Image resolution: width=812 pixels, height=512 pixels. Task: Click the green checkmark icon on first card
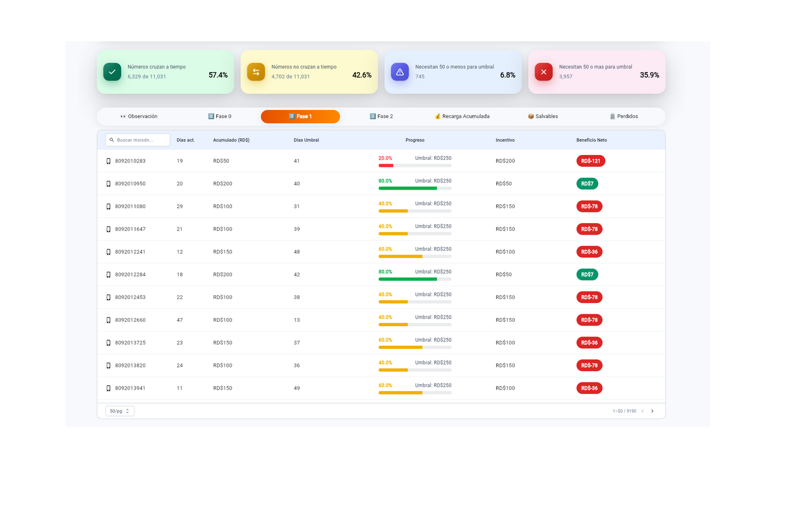tap(112, 72)
